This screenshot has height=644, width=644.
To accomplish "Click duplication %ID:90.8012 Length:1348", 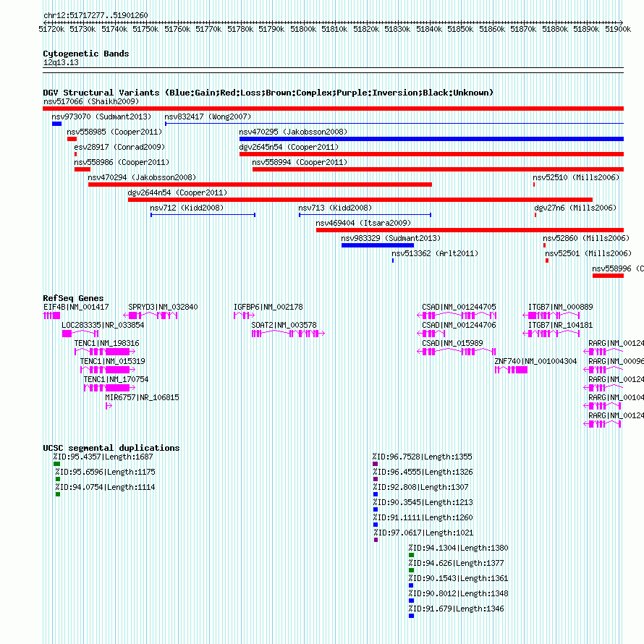I will [411, 601].
